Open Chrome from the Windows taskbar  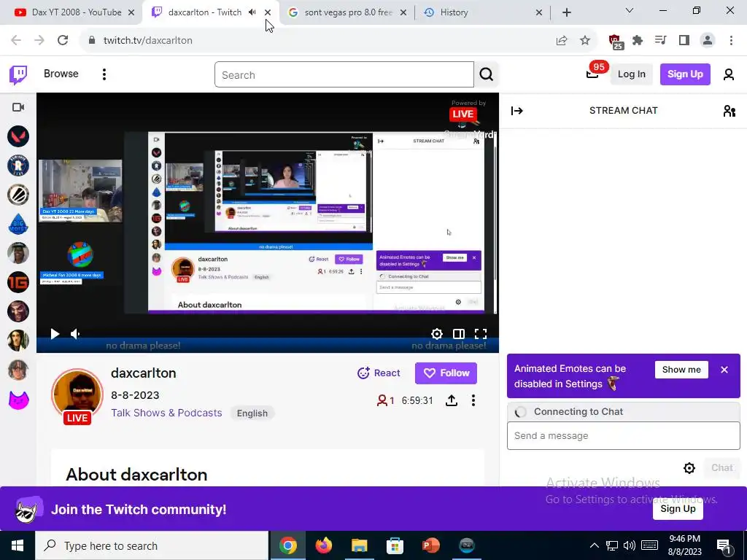click(287, 545)
